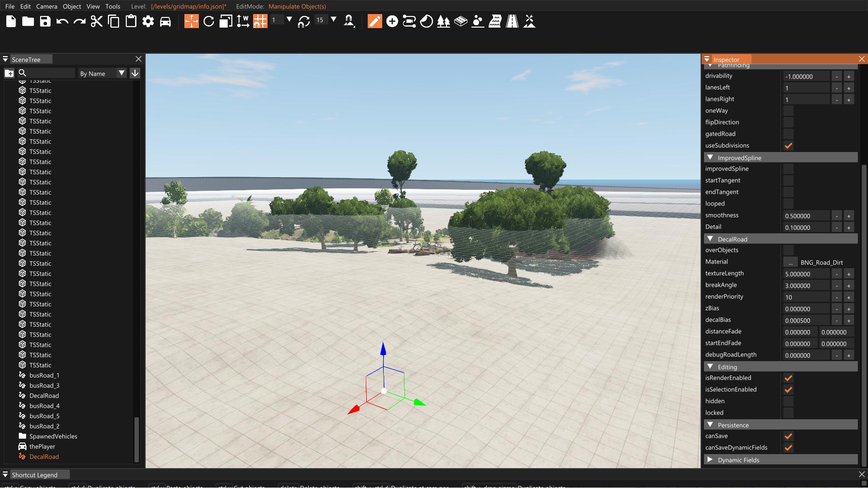Activate the pencil object edit mode
The height and width of the screenshot is (488, 868).
(375, 21)
